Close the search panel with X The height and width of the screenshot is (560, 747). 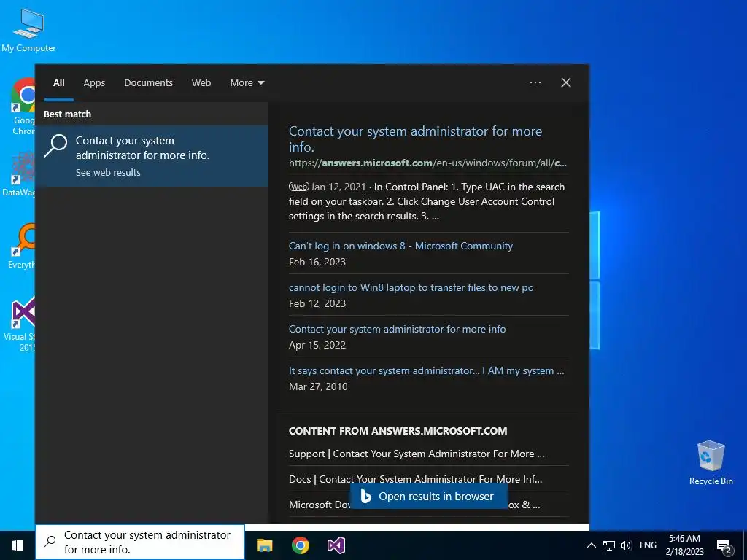coord(566,82)
